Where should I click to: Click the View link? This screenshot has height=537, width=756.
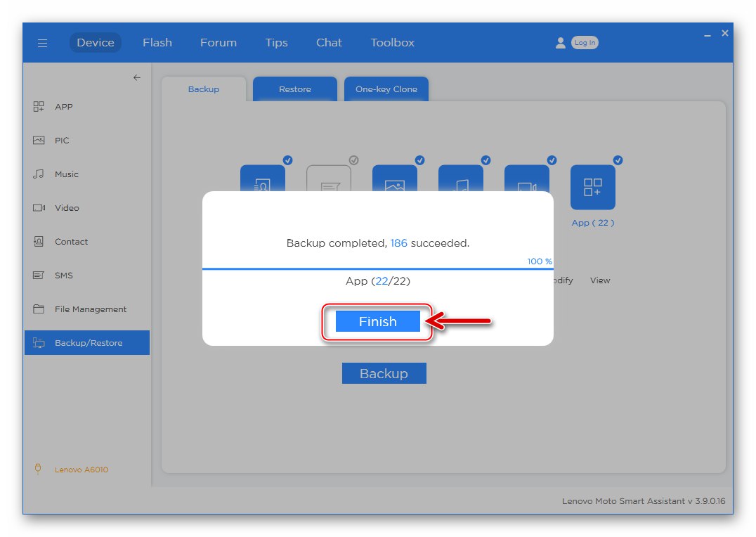click(600, 280)
